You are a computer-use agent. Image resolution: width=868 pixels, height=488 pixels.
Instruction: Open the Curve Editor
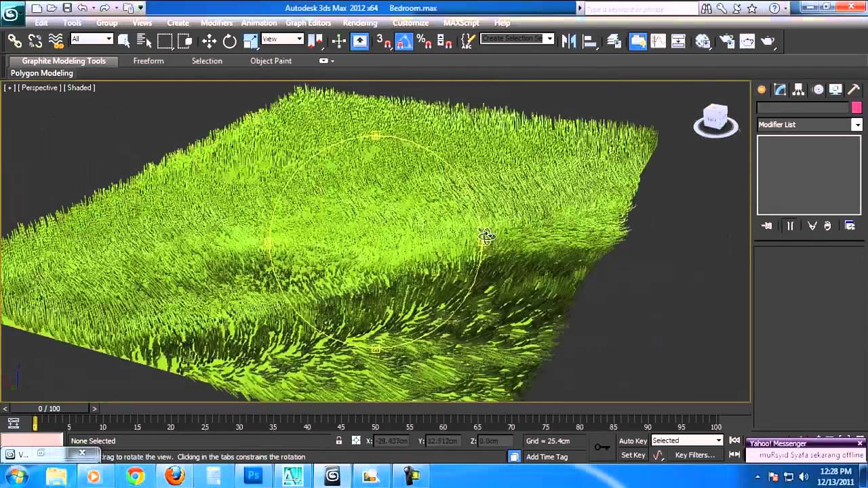tap(658, 41)
